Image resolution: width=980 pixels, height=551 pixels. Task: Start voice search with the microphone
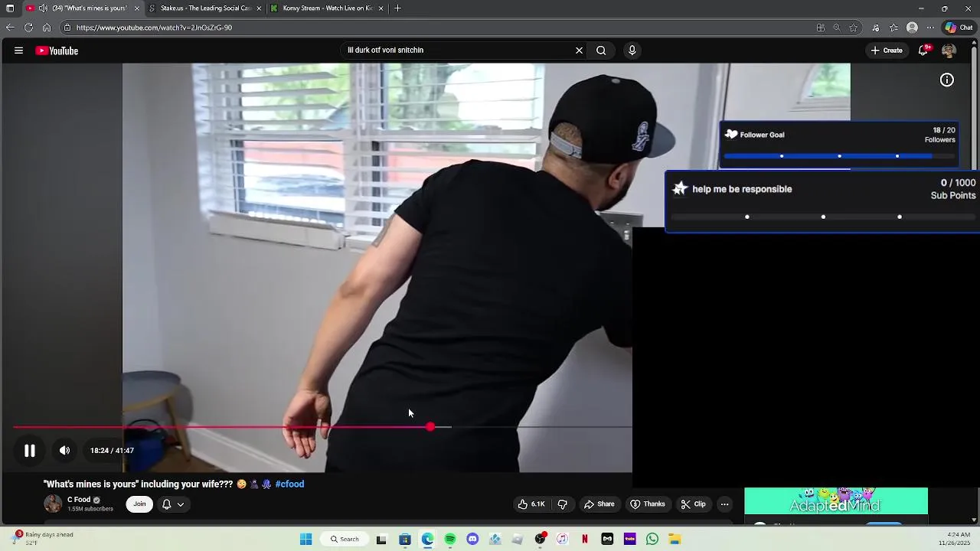click(x=632, y=51)
